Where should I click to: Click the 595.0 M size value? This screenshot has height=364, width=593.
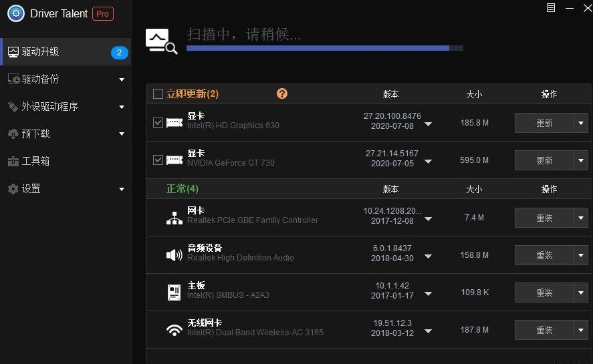click(474, 160)
